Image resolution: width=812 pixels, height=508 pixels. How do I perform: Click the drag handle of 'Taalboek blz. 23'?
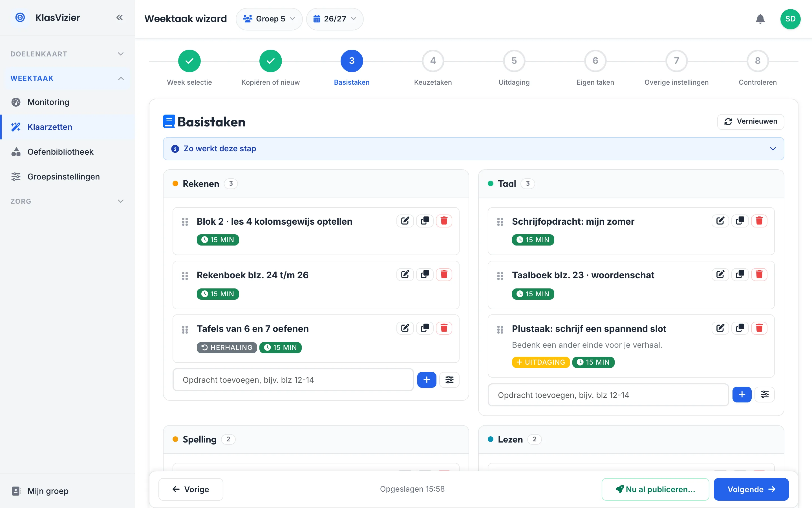tap(500, 276)
